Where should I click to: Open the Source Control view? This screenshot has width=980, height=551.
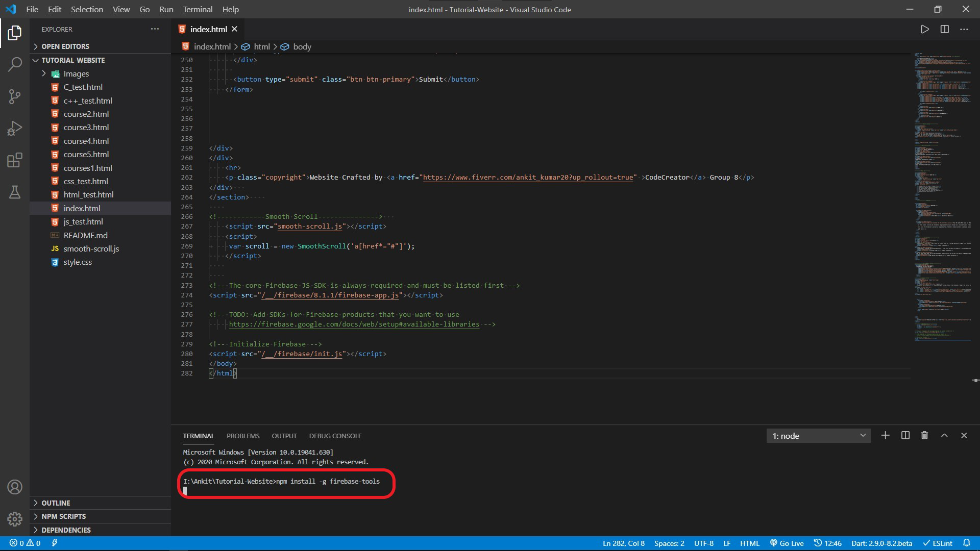(x=15, y=96)
